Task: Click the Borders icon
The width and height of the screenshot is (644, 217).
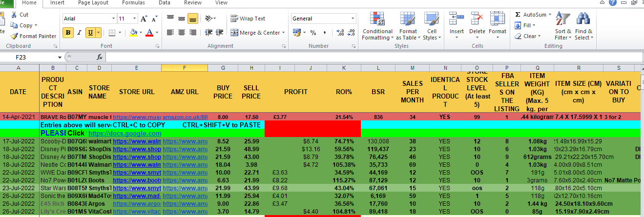Action: pos(112,33)
